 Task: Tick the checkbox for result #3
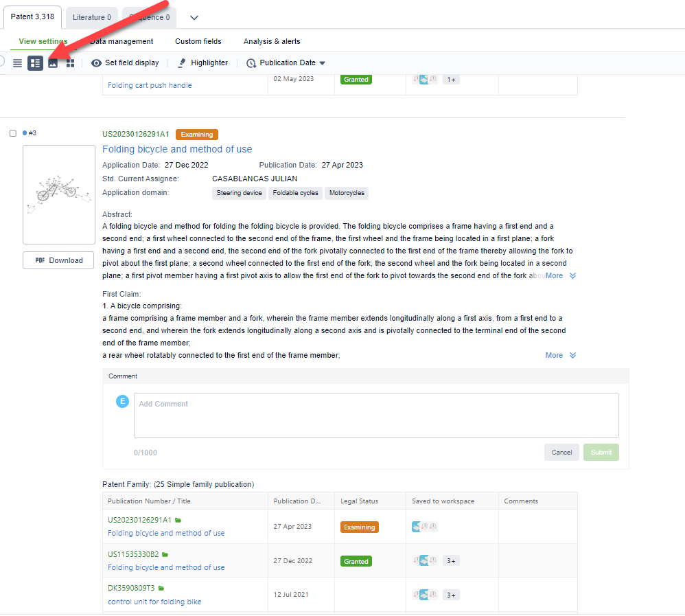point(13,133)
